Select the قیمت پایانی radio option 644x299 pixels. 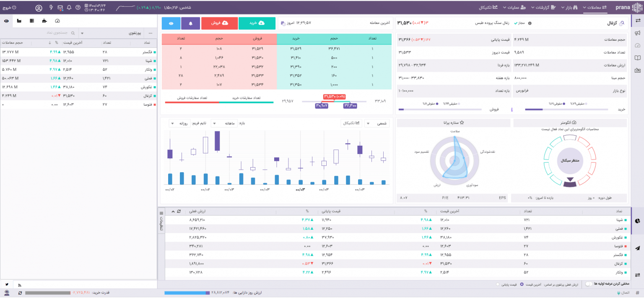click(x=498, y=284)
